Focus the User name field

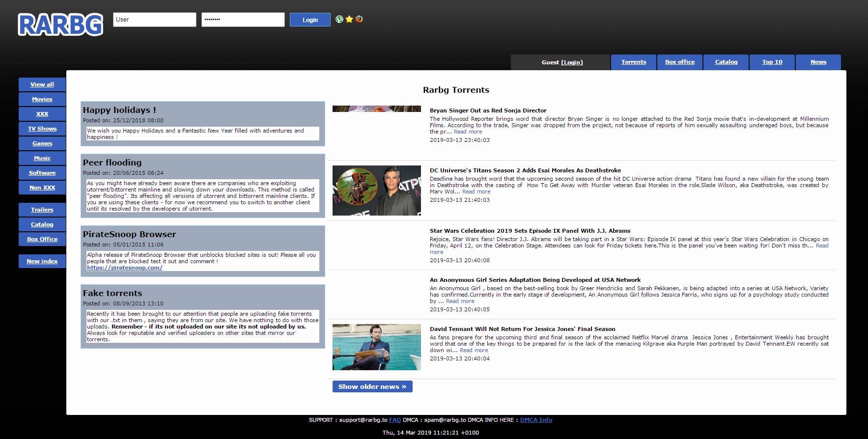(155, 20)
